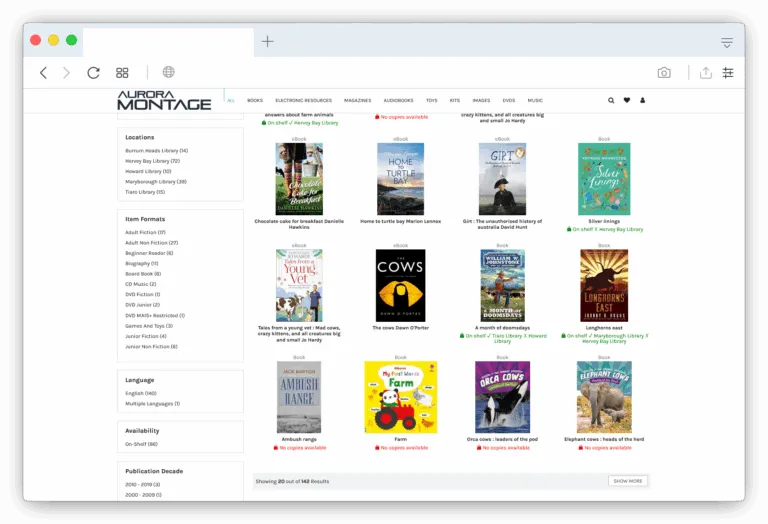Filter by Howard Library location
This screenshot has height=524, width=768.
148,171
